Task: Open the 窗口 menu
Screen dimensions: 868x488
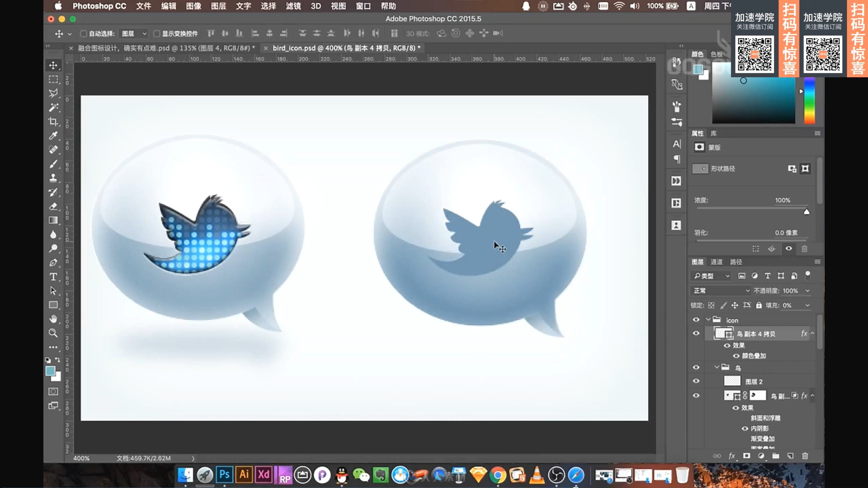Action: point(363,6)
